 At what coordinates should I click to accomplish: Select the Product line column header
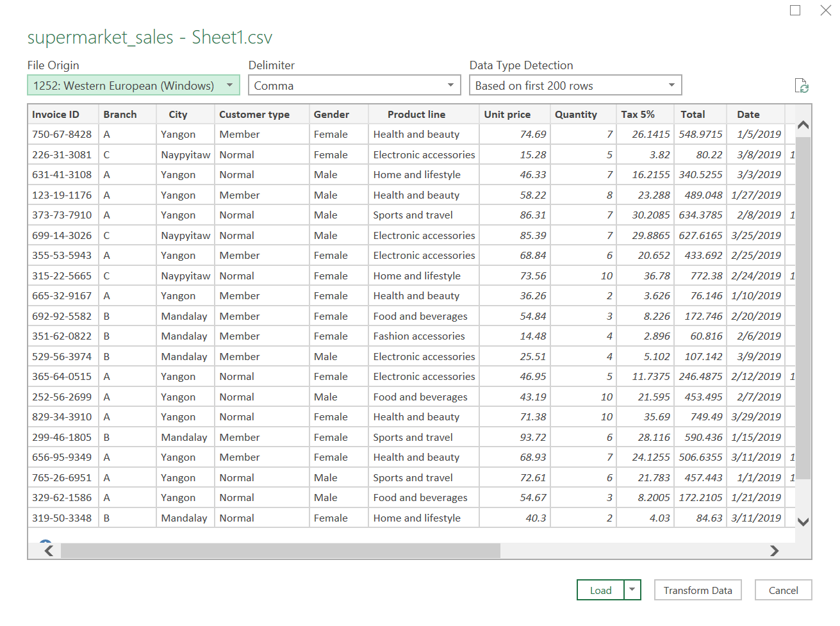click(416, 114)
